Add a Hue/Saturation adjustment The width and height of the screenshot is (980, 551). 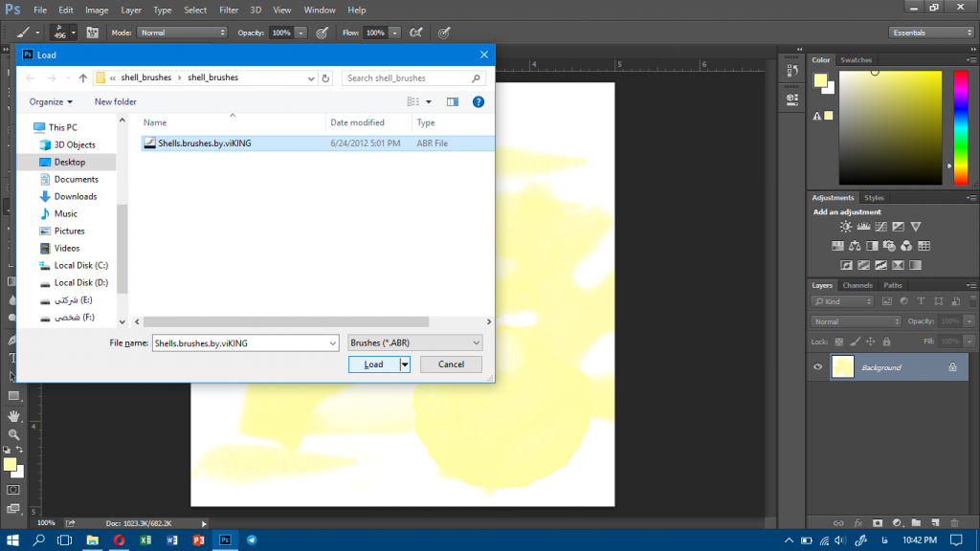point(837,246)
